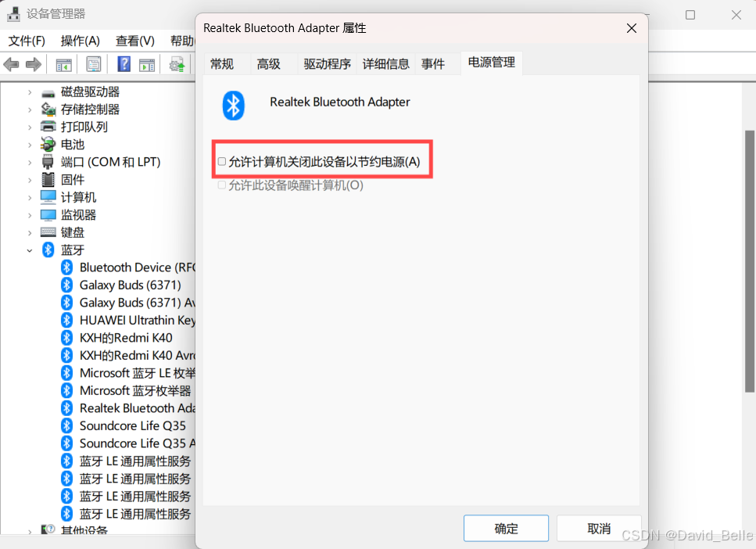The height and width of the screenshot is (549, 756).
Task: Open the blue question-mark Help toolbar icon
Action: click(124, 64)
